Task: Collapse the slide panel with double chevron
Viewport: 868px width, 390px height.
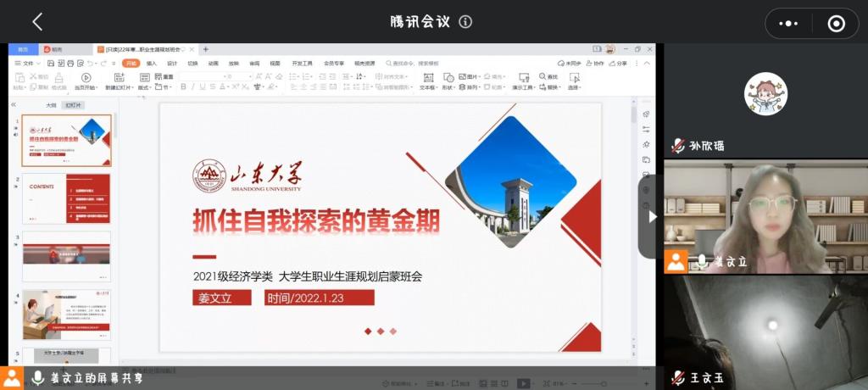Action: [14, 104]
